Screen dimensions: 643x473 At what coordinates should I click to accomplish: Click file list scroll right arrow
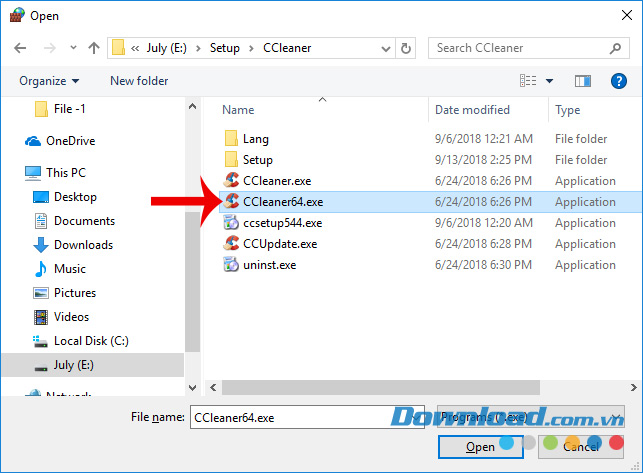tap(634, 387)
